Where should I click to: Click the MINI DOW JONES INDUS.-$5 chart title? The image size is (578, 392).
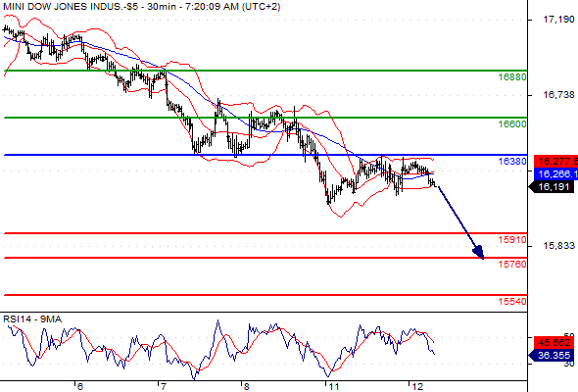(141, 7)
